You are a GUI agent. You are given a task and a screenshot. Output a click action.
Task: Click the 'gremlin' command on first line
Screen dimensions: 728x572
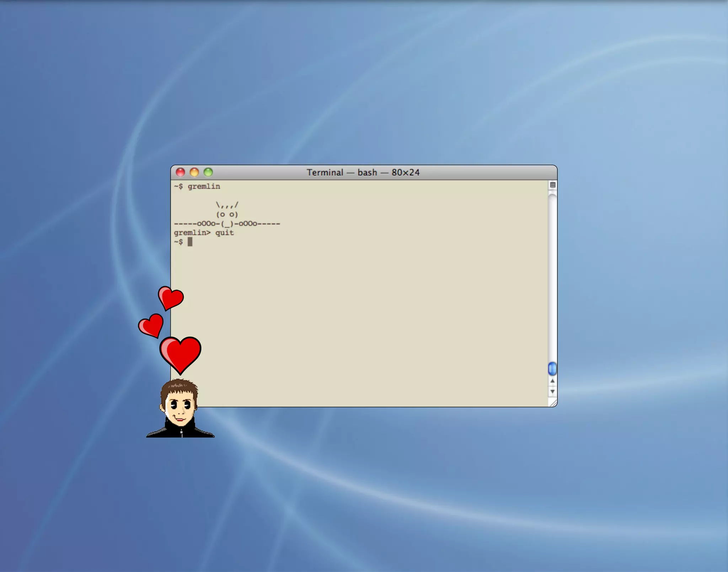coord(204,186)
